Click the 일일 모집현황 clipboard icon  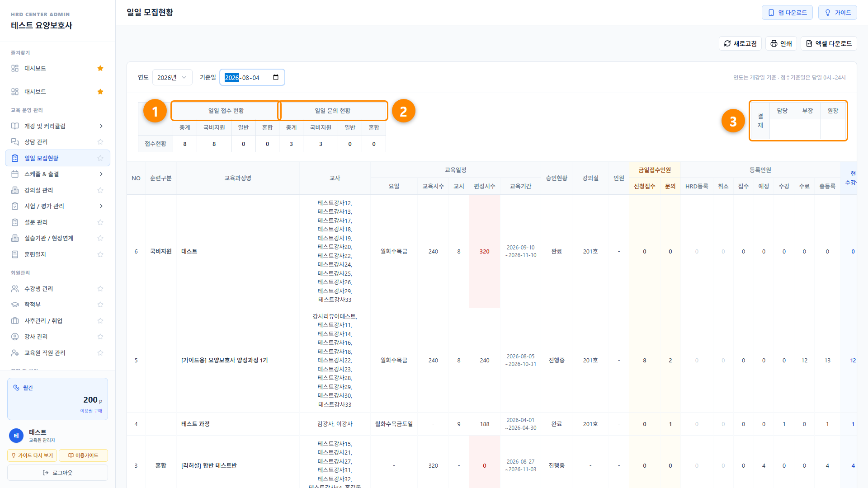(x=15, y=158)
